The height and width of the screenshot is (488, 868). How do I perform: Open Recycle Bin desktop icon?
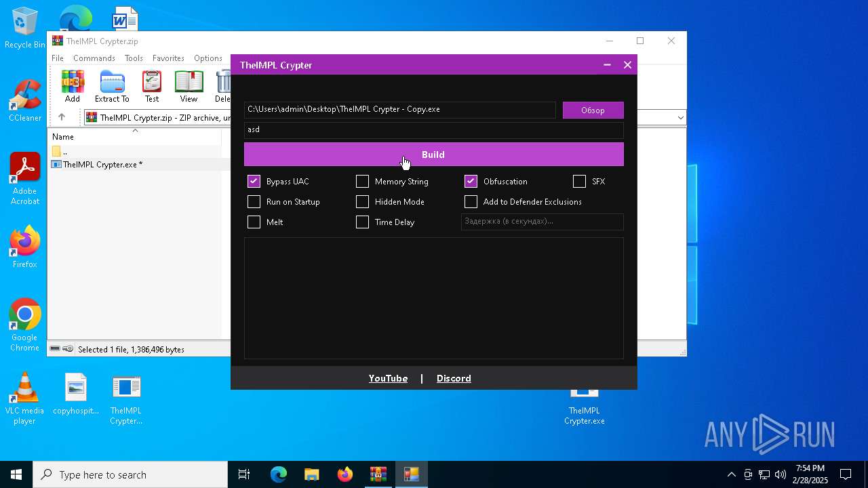pyautogui.click(x=24, y=28)
